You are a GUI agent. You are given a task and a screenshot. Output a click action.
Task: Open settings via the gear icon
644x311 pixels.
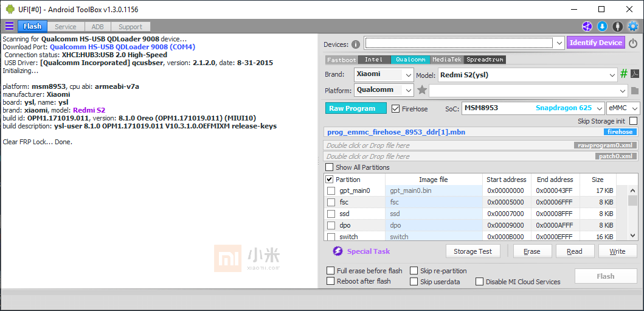click(x=633, y=27)
